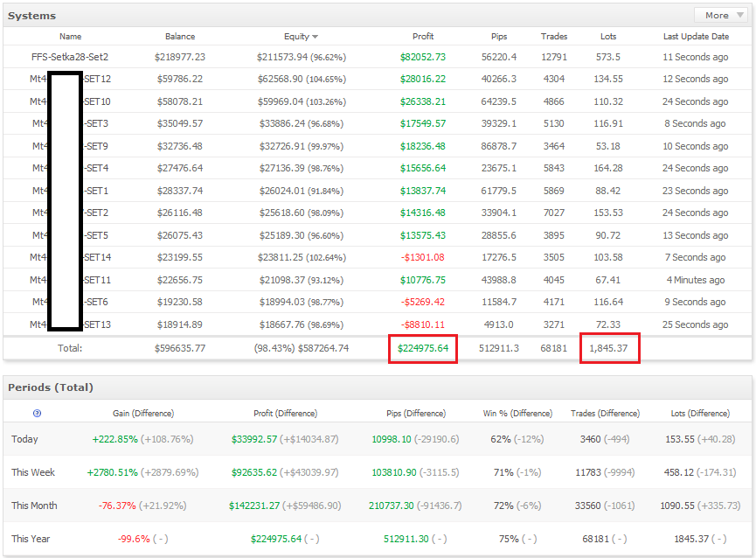Sort systems by the Profit column header
756x558 pixels.
click(423, 37)
